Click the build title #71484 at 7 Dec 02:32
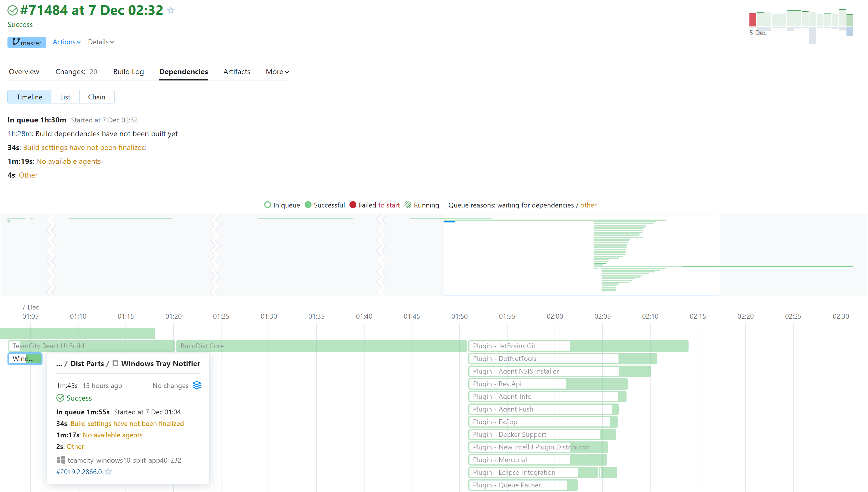Viewport: 868px width, 492px height. click(92, 10)
